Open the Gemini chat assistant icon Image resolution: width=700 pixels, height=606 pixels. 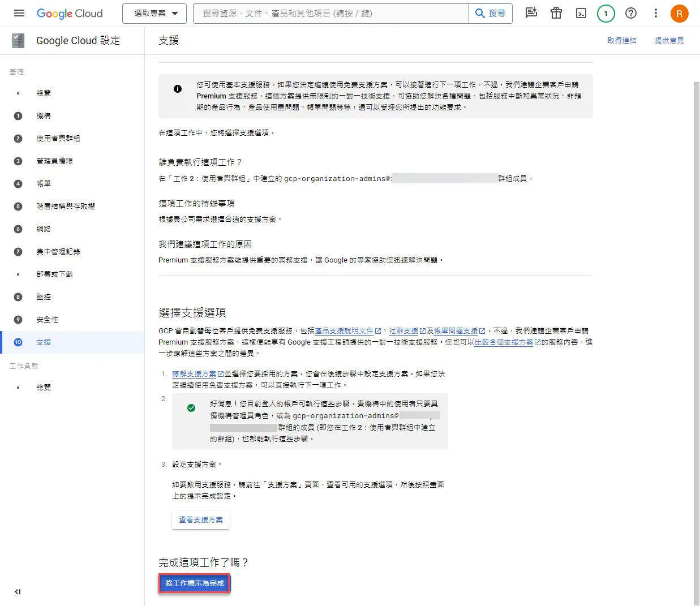tap(531, 13)
